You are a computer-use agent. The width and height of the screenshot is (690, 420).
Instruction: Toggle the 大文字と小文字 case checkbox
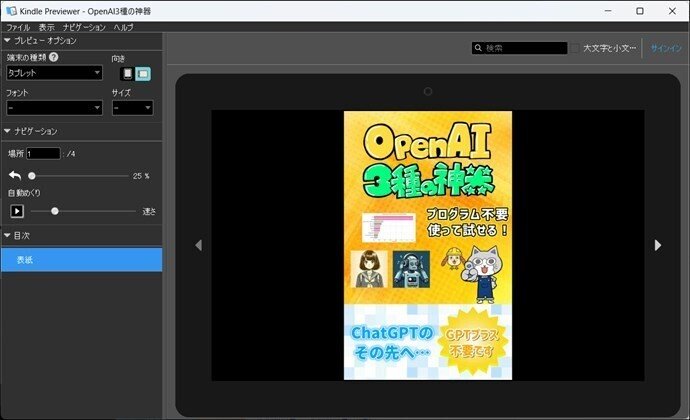(575, 48)
